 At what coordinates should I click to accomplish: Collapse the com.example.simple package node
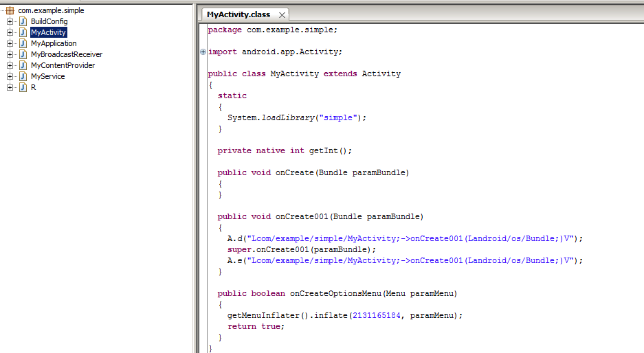pyautogui.click(x=2, y=10)
